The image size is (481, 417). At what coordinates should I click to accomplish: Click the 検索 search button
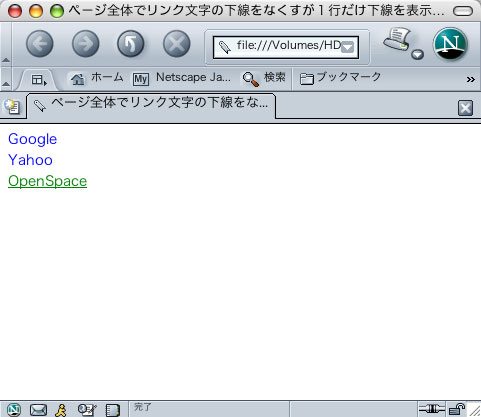[x=264, y=78]
